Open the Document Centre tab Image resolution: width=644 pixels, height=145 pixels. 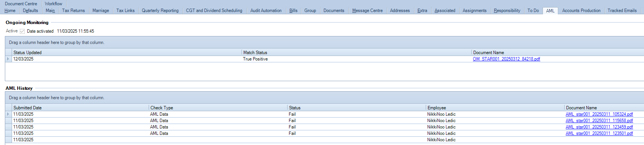click(21, 4)
